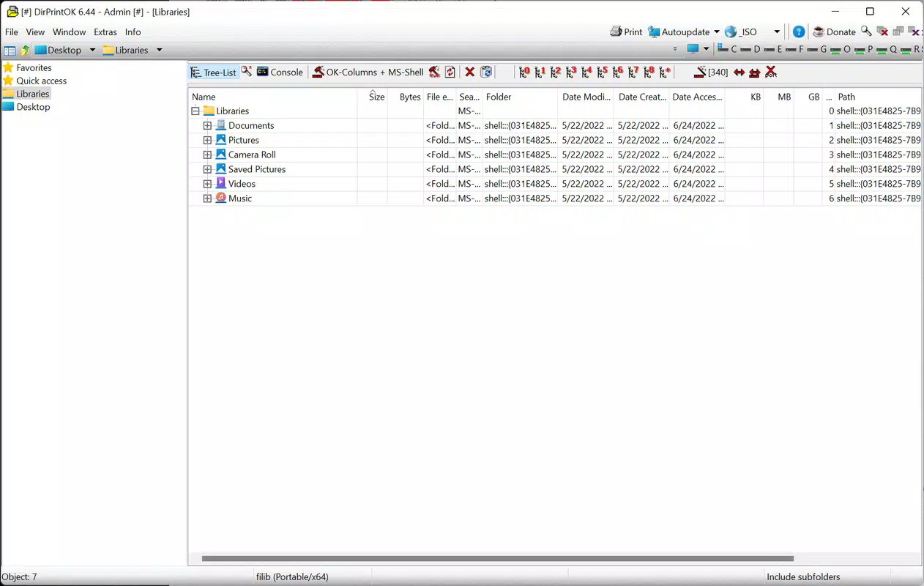Click the horizontal scrollbar thumb
Screen dimensions: 924x586
pos(498,559)
